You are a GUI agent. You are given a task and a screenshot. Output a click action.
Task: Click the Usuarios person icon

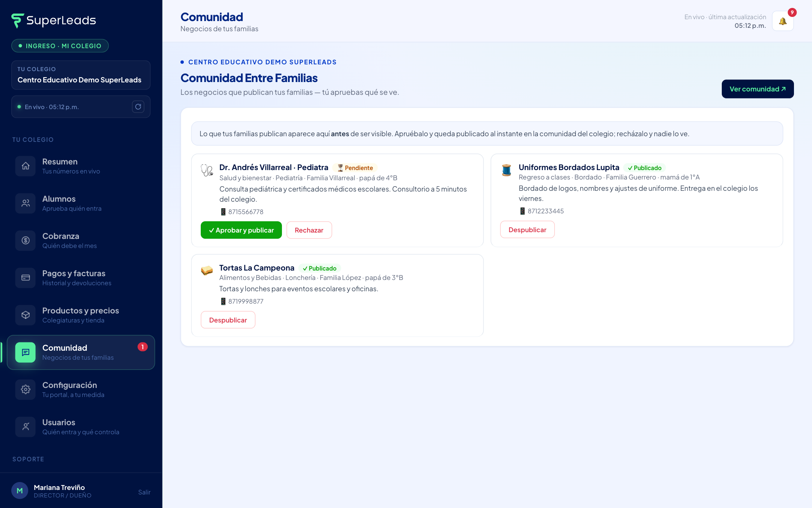click(x=26, y=427)
